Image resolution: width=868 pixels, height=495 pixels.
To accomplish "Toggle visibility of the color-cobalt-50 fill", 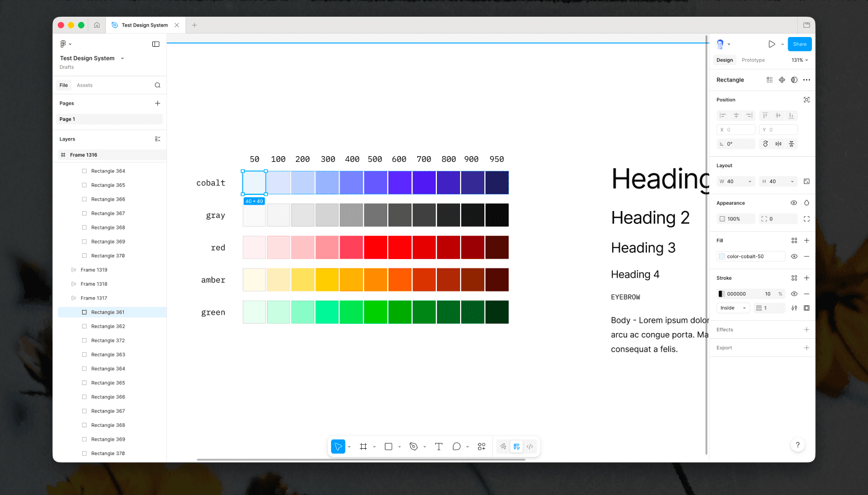I will tap(794, 256).
